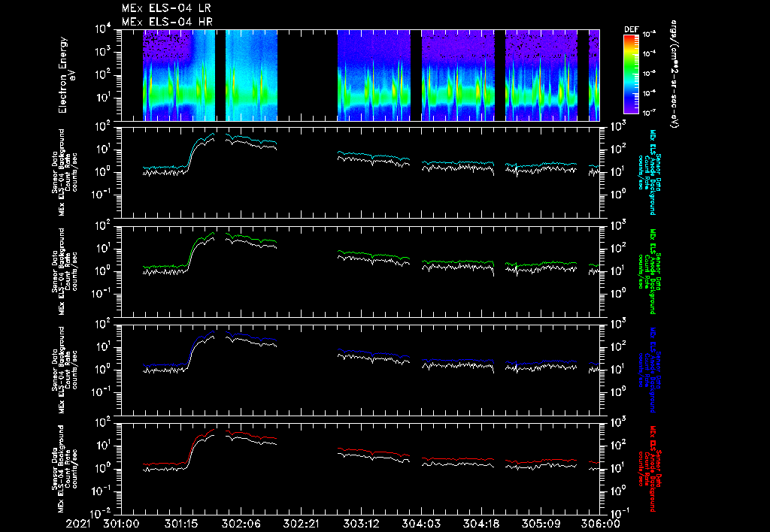This screenshot has height=532, width=770.
Task: Select the '302:21' time tick label
Action: [301, 524]
